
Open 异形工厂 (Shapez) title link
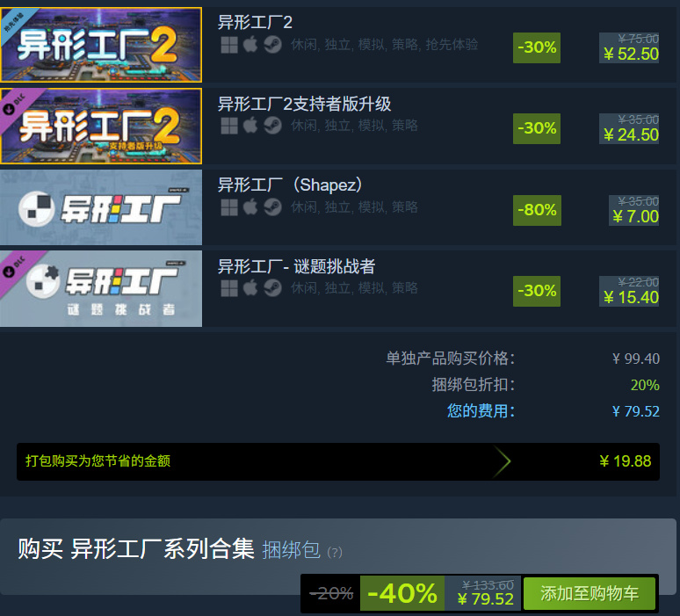(x=290, y=185)
